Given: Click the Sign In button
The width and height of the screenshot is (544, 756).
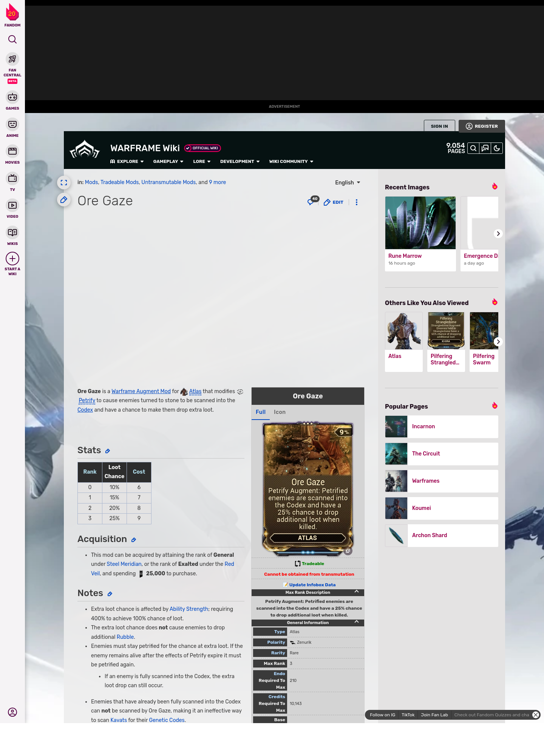Looking at the screenshot, I should [x=439, y=126].
